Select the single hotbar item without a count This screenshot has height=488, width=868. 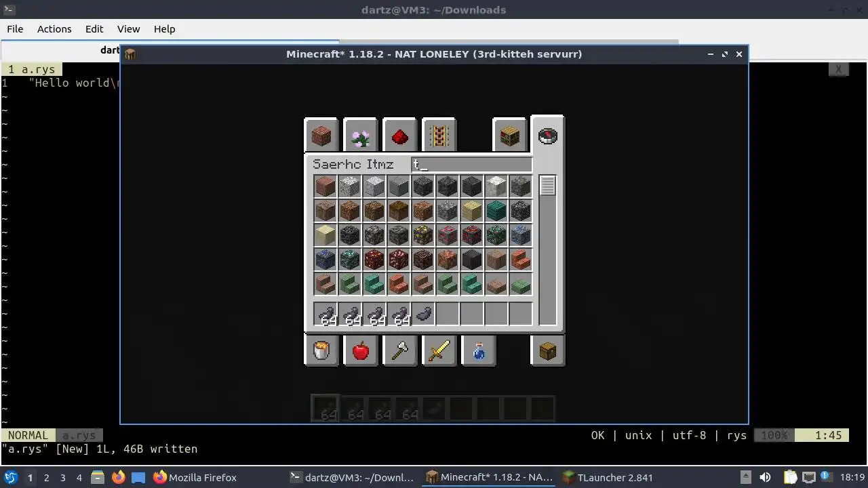[x=422, y=314]
